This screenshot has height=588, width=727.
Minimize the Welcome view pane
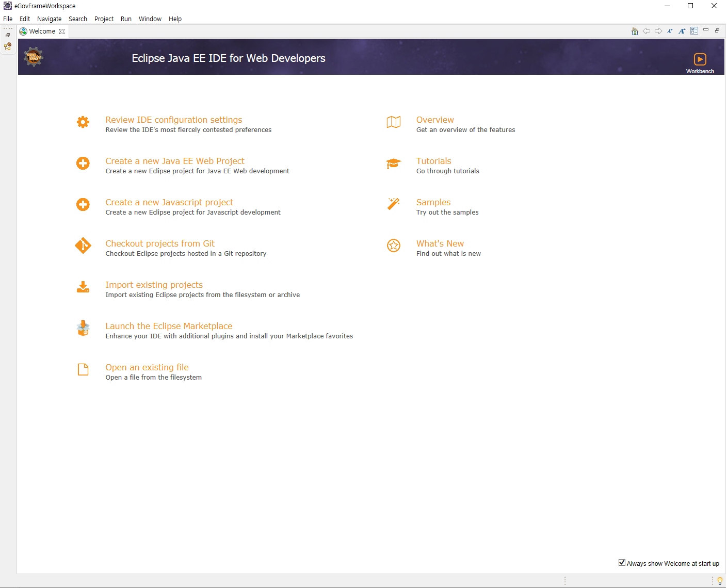pyautogui.click(x=706, y=30)
